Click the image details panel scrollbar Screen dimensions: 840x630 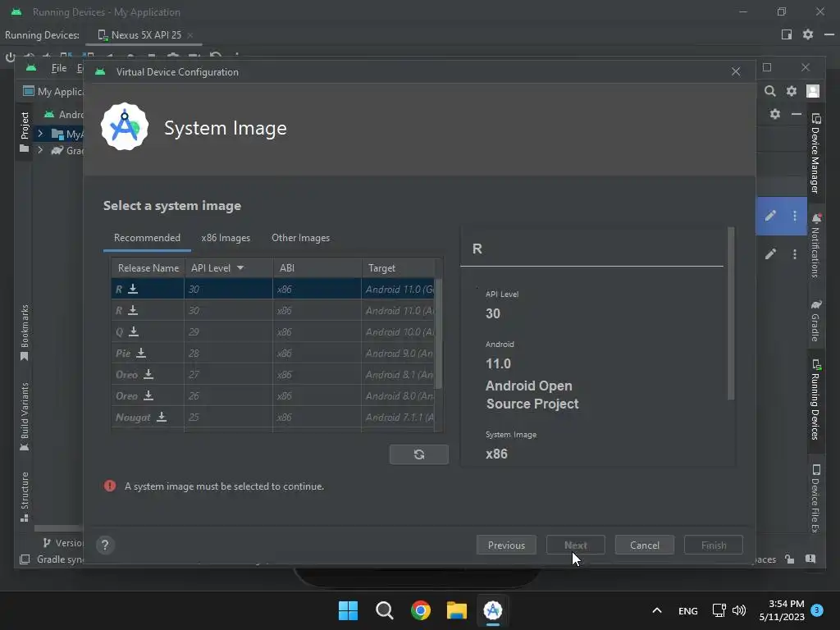[x=731, y=314]
